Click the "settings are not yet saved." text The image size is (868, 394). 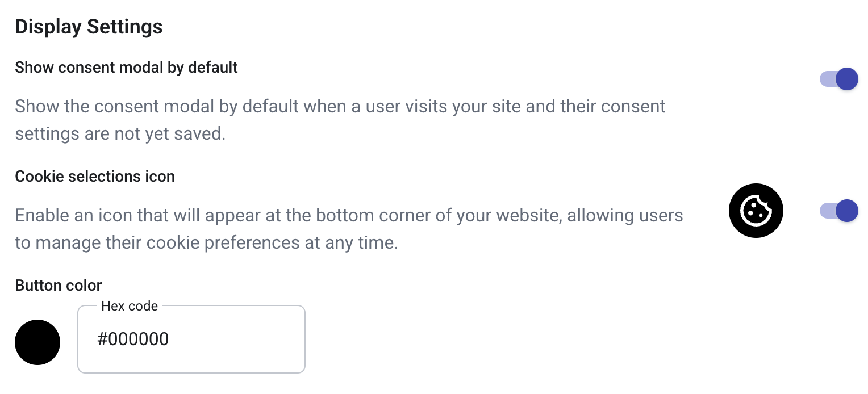coord(120,133)
